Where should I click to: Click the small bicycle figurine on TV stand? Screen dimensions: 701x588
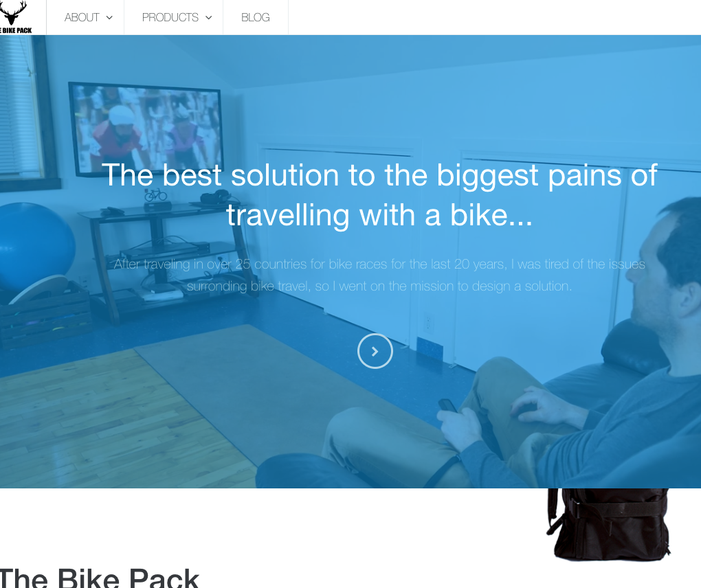click(155, 195)
